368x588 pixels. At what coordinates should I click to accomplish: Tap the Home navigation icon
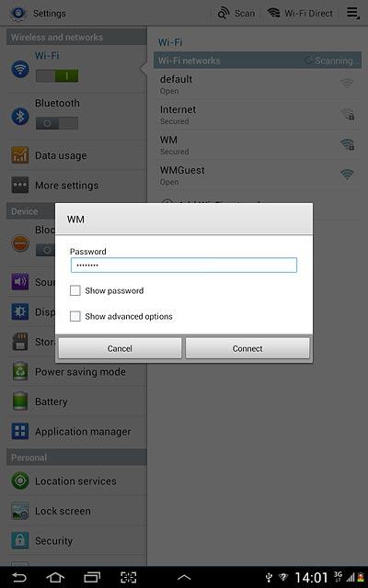click(55, 577)
